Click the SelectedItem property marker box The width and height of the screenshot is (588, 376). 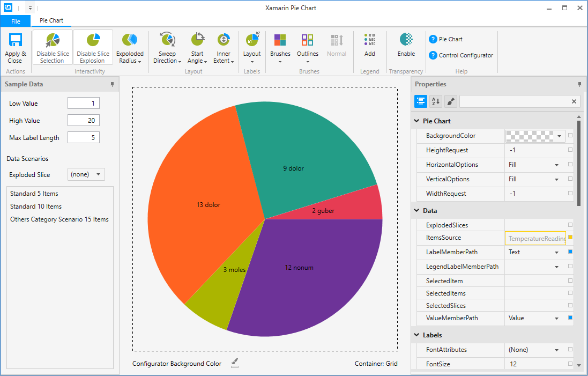pos(570,281)
